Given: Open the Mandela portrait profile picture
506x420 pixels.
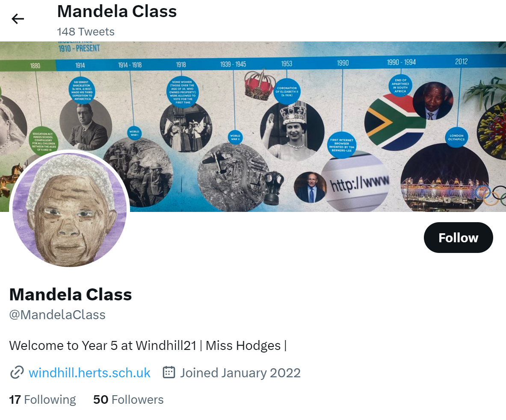Looking at the screenshot, I should click(69, 209).
